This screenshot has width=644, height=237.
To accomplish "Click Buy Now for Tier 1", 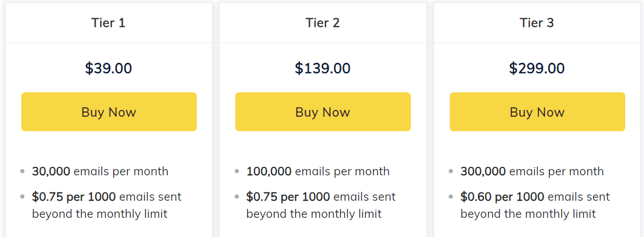I will pos(109,112).
